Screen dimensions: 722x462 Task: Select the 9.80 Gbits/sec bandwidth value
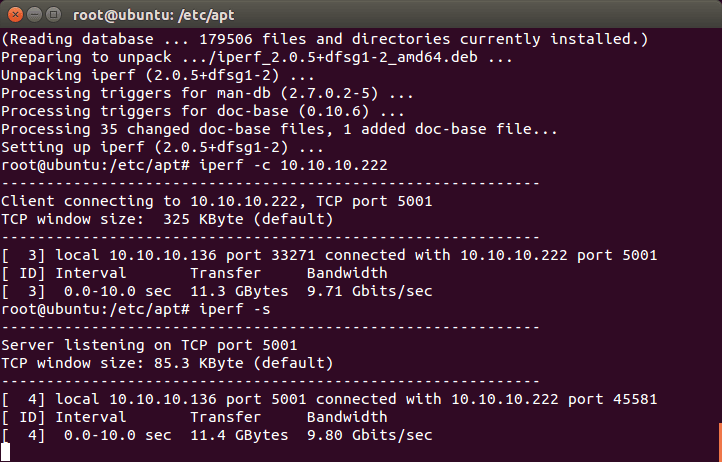[x=369, y=435]
